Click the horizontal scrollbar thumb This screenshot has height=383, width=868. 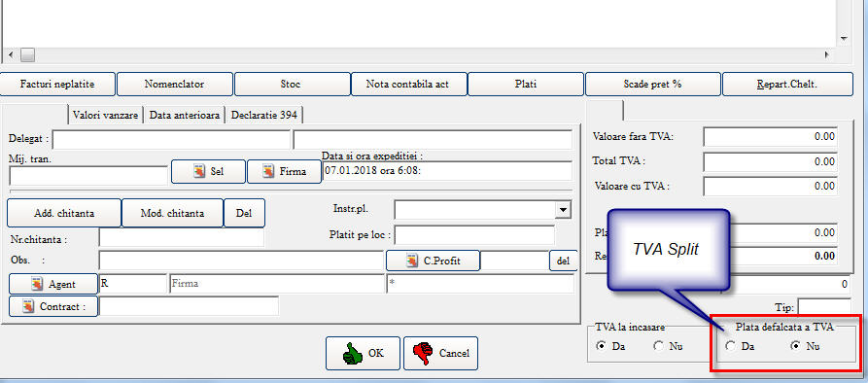coord(27,54)
